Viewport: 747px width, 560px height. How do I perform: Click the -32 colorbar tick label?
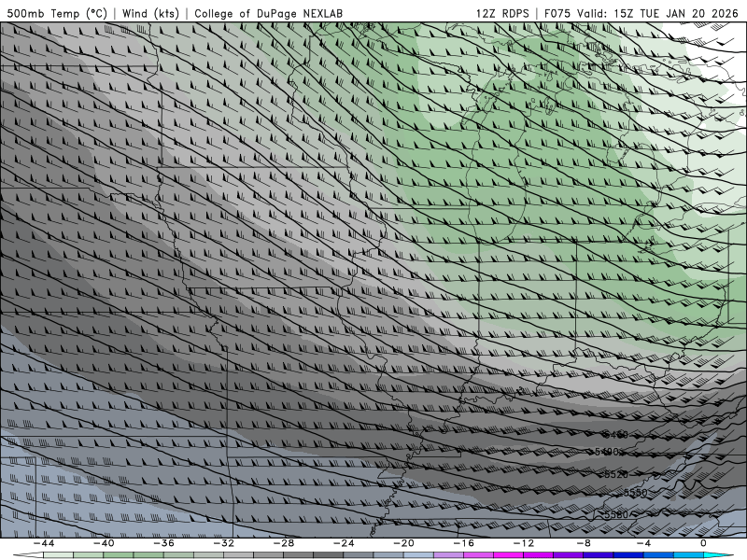tap(223, 543)
